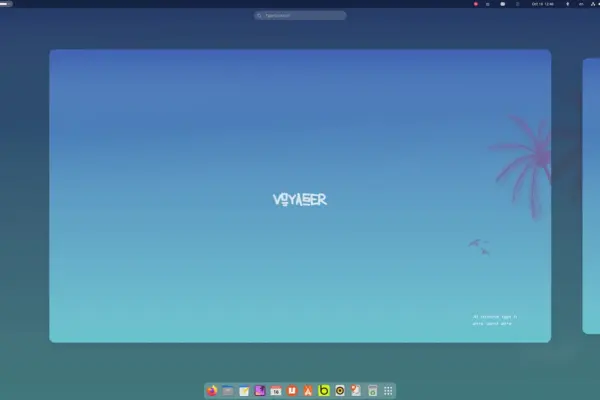Viewport: 600px width, 400px height.
Task: Click the red recording indicator icon
Action: (476, 4)
